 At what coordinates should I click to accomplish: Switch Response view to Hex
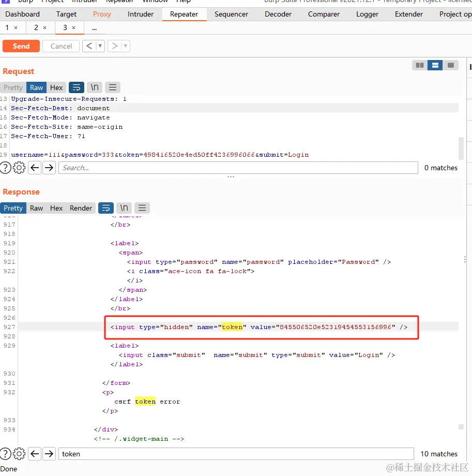point(56,208)
